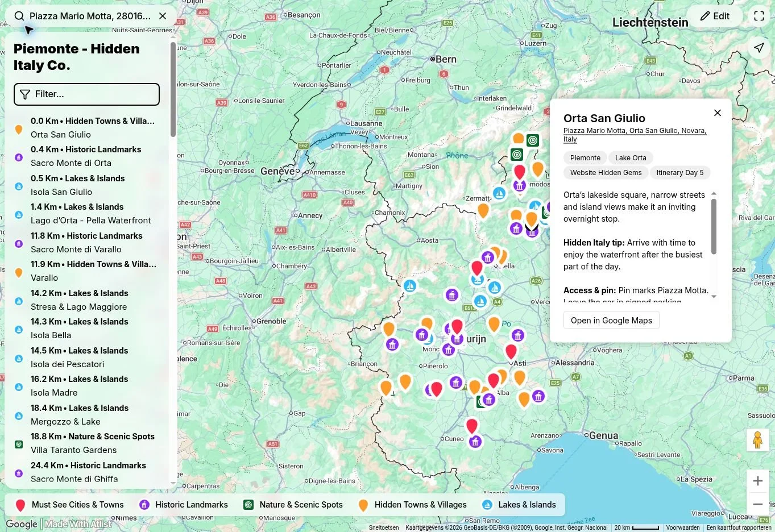775x532 pixels.
Task: Toggle Hidden Towns & Villages legend filter
Action: (x=412, y=505)
